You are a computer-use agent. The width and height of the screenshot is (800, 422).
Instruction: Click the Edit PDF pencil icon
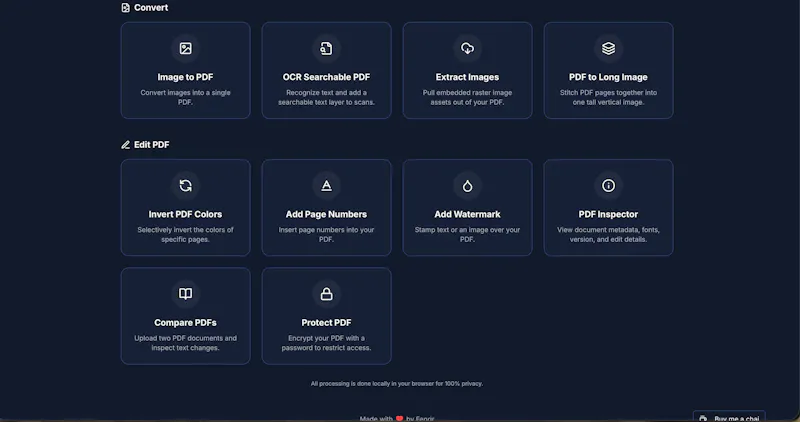(126, 145)
